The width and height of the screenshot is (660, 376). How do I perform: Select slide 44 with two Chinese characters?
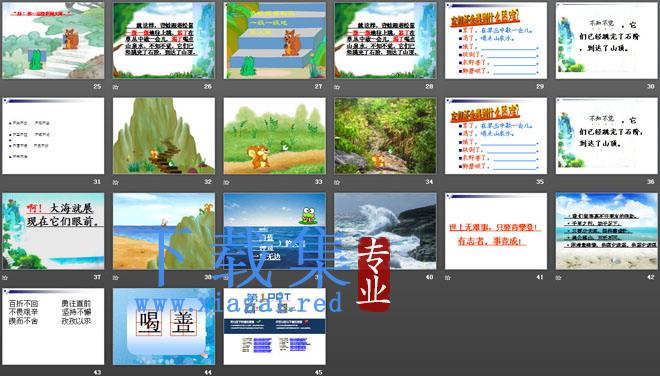click(x=164, y=326)
